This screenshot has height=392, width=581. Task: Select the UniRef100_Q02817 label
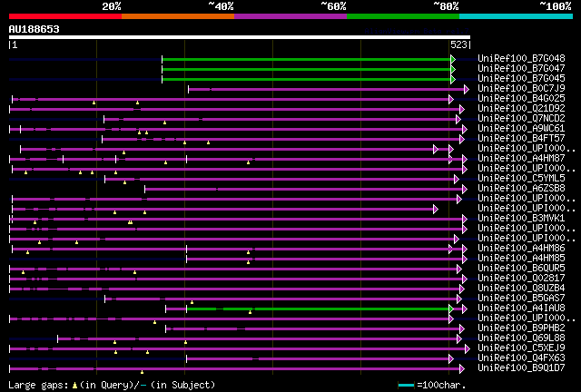(521, 279)
